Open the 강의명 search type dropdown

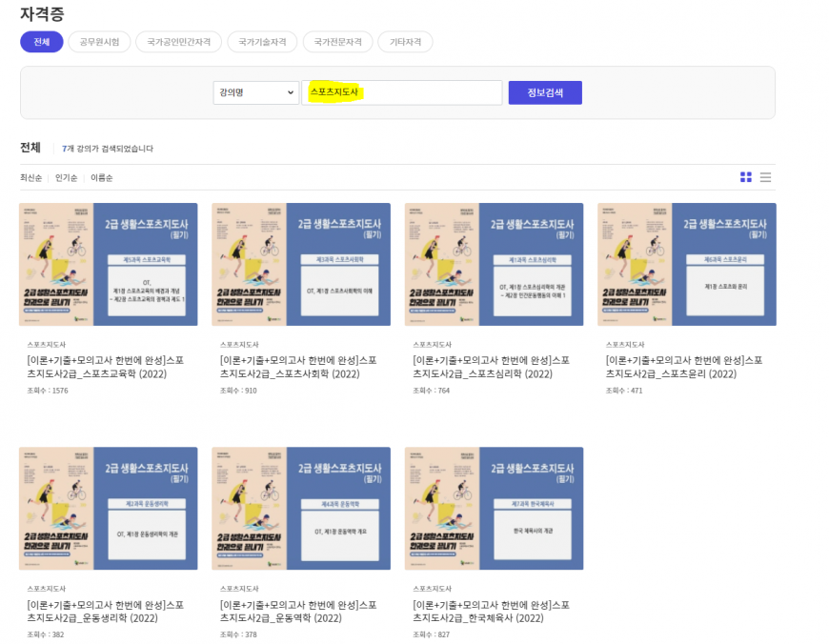[255, 92]
